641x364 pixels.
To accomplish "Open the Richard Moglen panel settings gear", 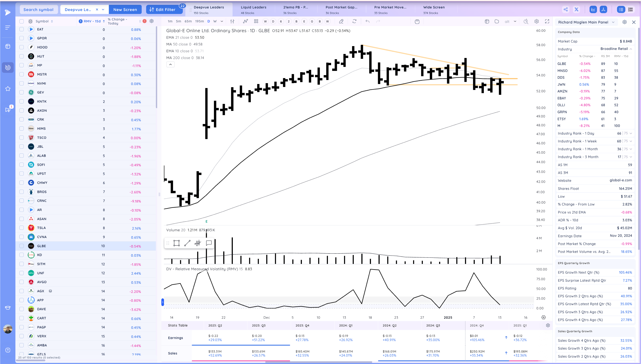I will 624,22.
